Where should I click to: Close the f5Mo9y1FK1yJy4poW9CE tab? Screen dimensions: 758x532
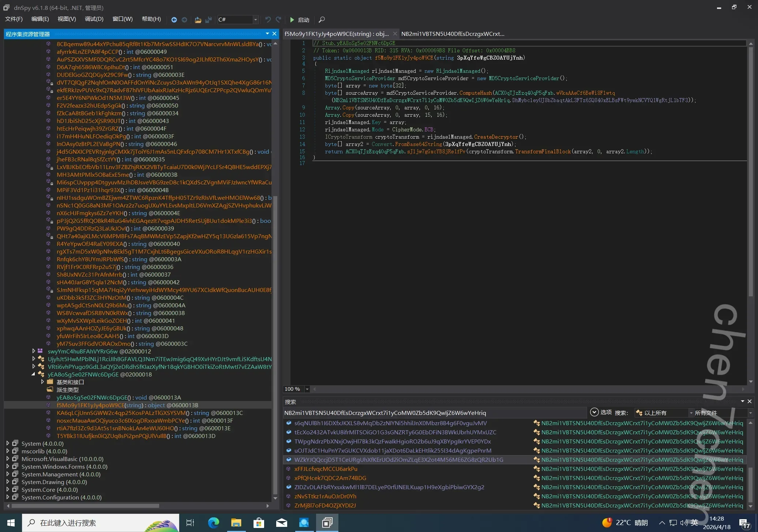pos(395,34)
